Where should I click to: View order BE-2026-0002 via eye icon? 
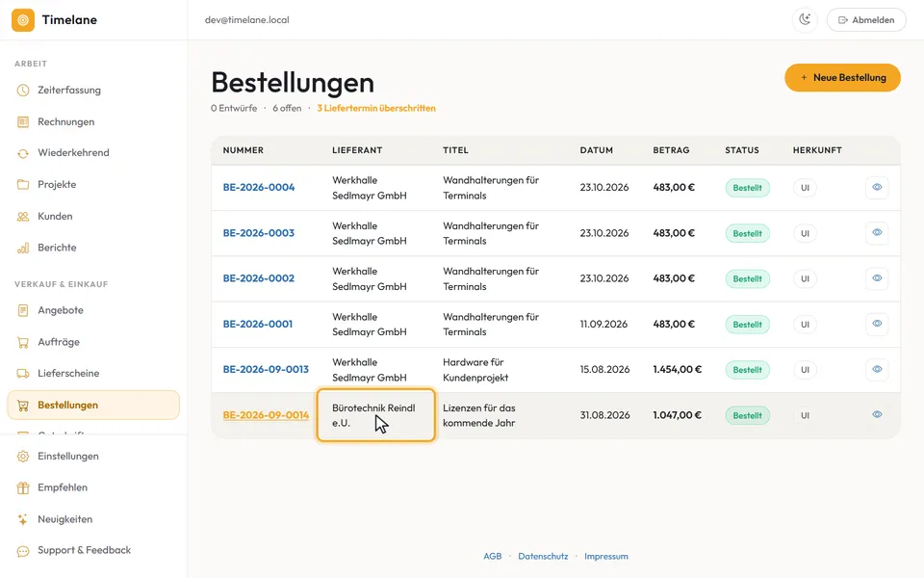pos(877,278)
